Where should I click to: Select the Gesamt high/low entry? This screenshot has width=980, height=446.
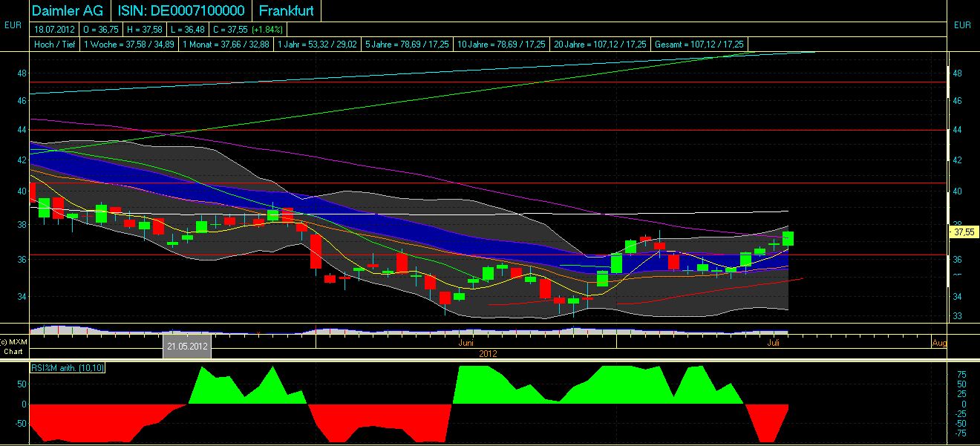click(x=699, y=45)
